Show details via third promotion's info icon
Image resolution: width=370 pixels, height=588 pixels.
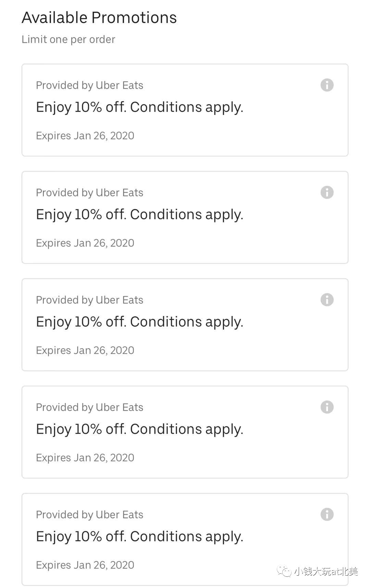coord(327,299)
